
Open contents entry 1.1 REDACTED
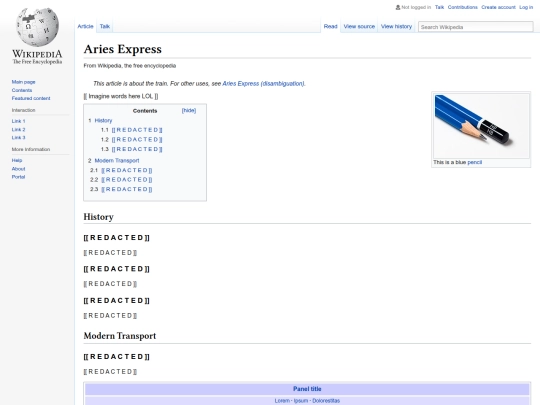137,130
